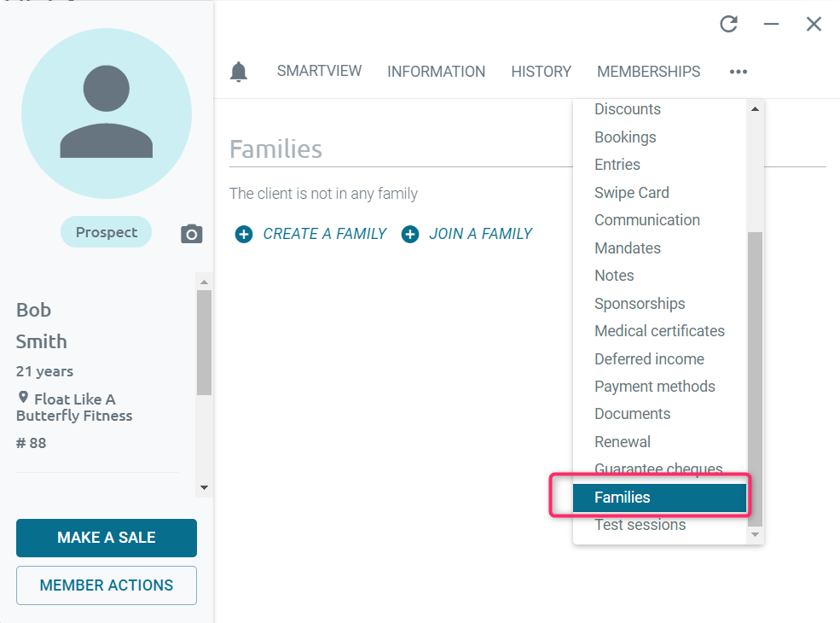Click the refresh icon

coord(728,24)
